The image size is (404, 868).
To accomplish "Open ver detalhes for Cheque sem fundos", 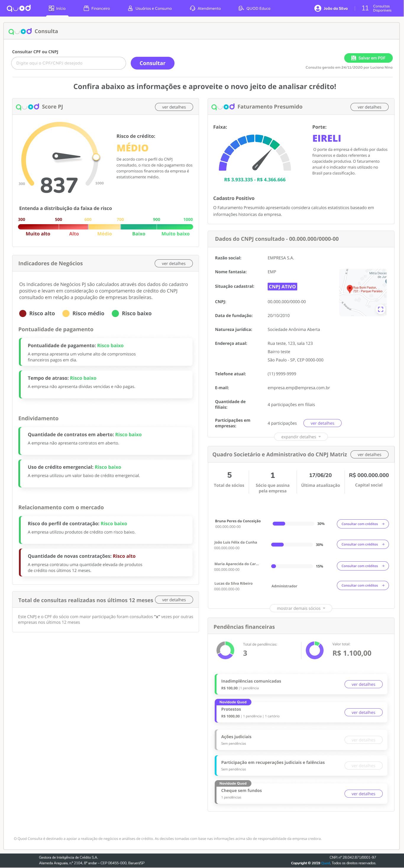I will (x=363, y=793).
